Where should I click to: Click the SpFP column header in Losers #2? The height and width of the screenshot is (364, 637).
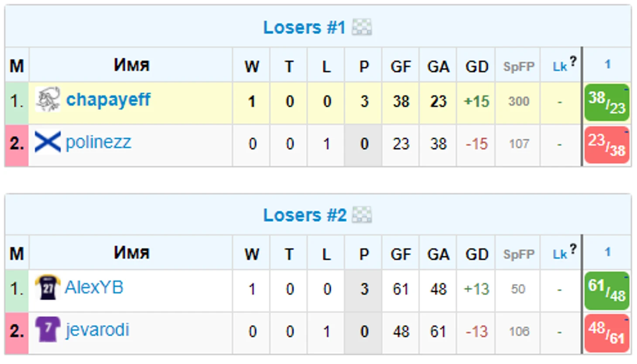click(518, 254)
